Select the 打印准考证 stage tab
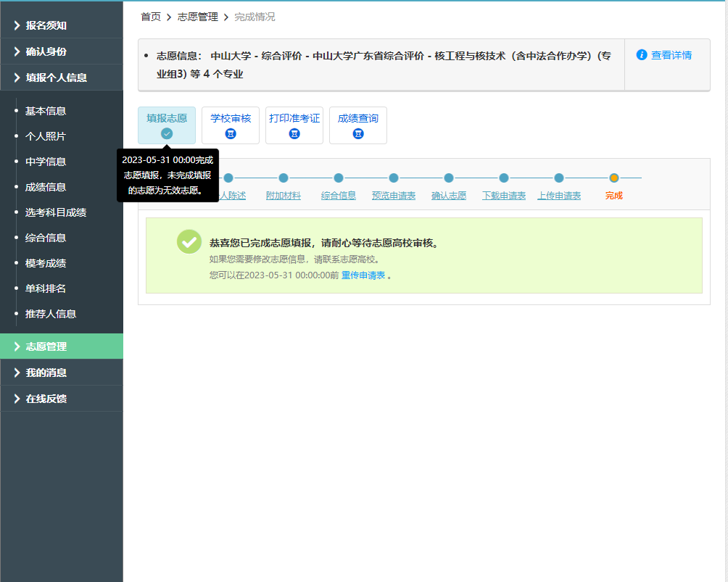Screen dimensions: 728x582 point(294,125)
